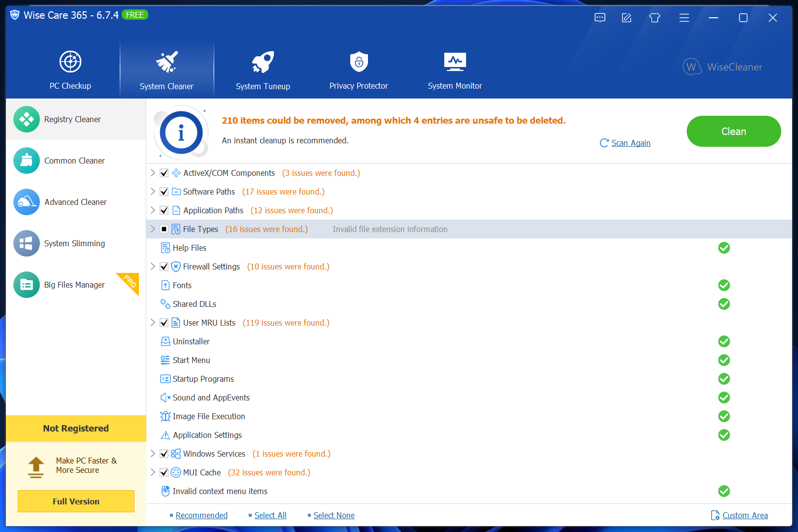Uncheck the Firewall Settings checkbox

(x=164, y=266)
